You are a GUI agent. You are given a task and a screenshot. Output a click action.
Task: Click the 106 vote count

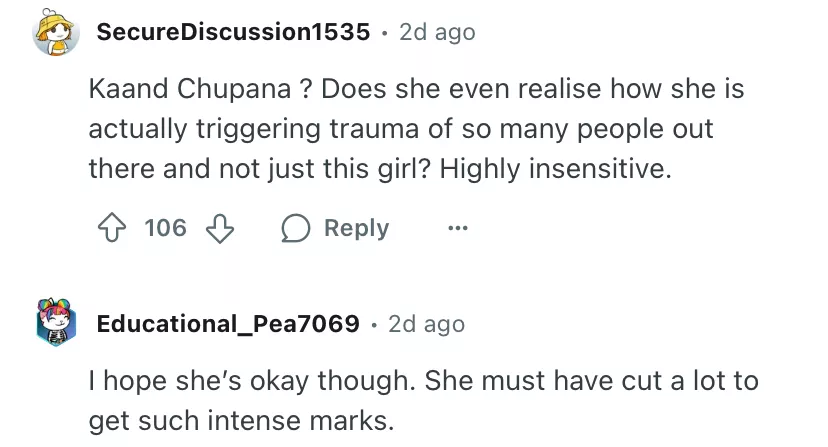(165, 228)
